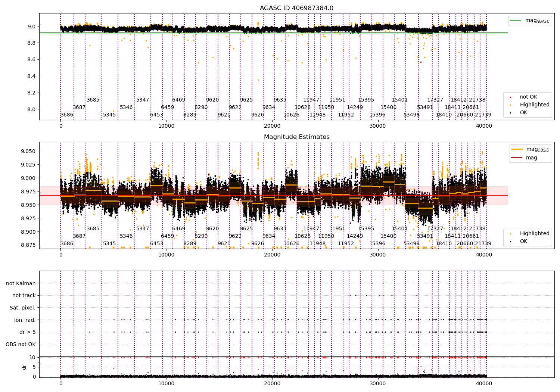The width and height of the screenshot is (560, 392).
Task: Click OBSID label 15400 in Magnitude Estimates panel
Action: tap(388, 236)
